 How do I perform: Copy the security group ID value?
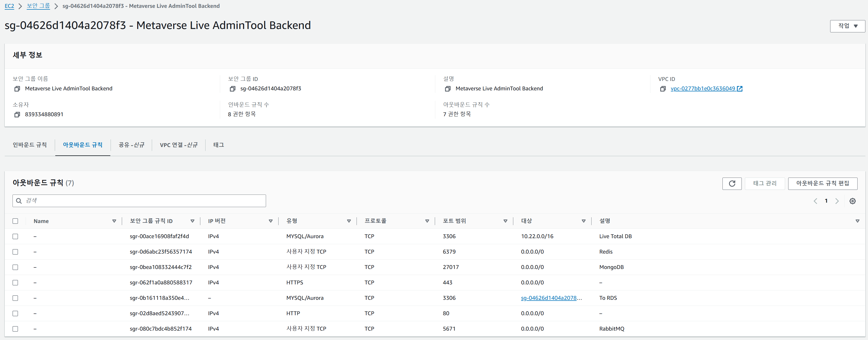(232, 89)
